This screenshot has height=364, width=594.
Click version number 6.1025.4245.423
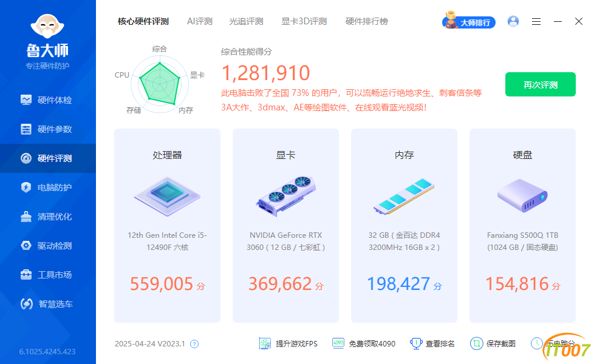point(47,351)
